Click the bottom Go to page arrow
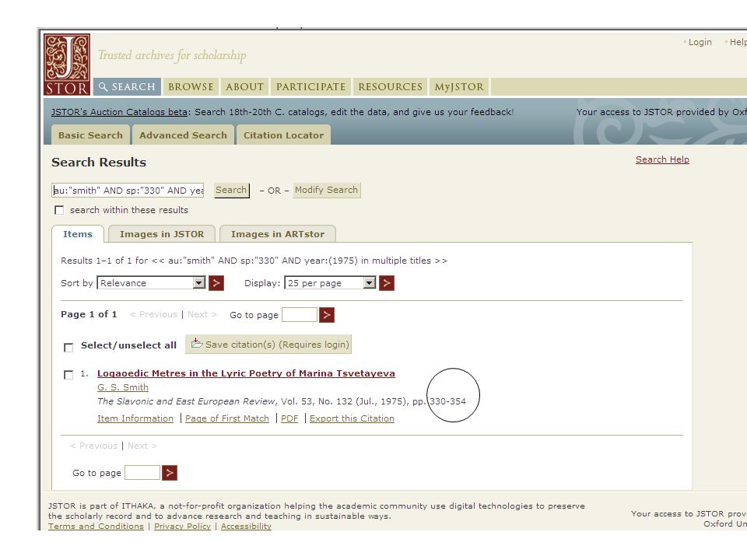 pos(170,473)
